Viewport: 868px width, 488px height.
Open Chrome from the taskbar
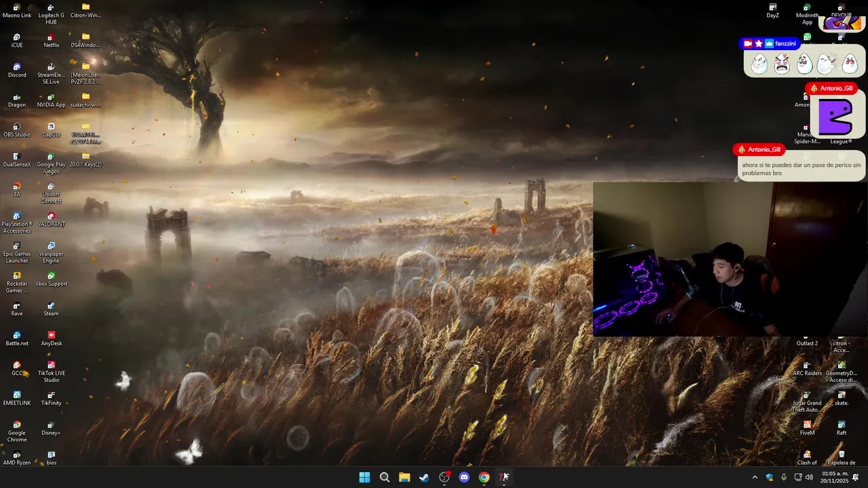point(484,477)
